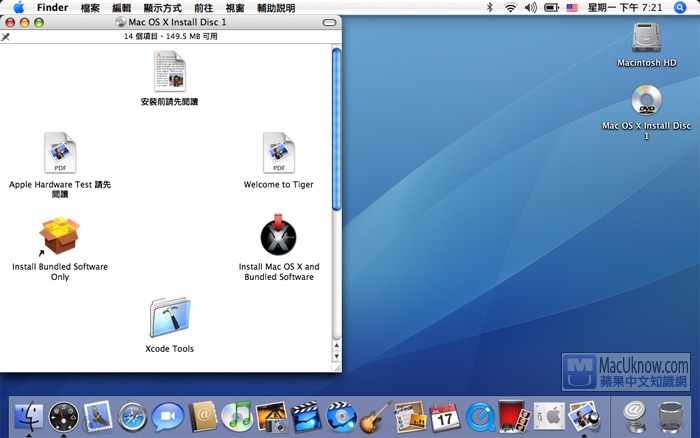The image size is (700, 438).
Task: Click the vertical scrollbar thumb
Action: coord(337,129)
